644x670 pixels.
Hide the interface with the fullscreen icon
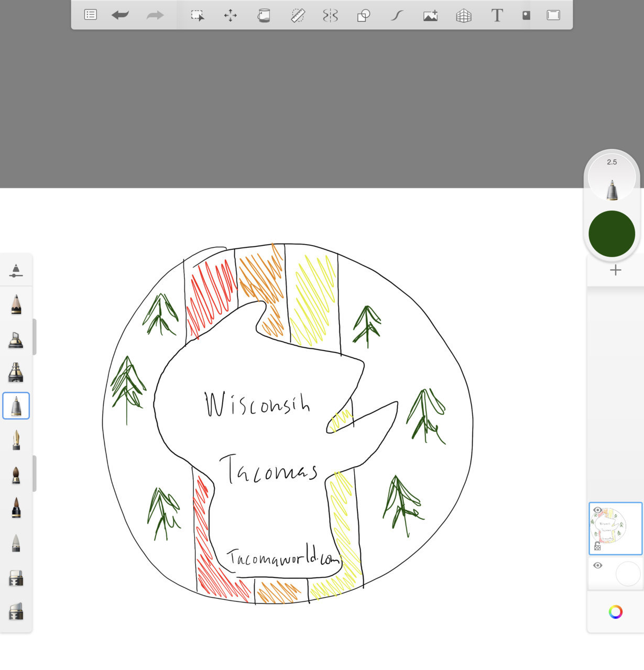(x=553, y=15)
